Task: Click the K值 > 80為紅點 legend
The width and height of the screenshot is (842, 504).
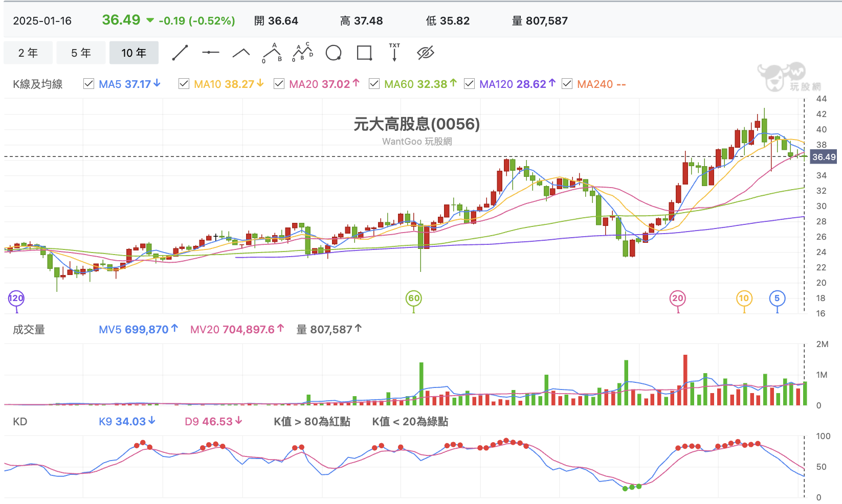Action: (312, 422)
